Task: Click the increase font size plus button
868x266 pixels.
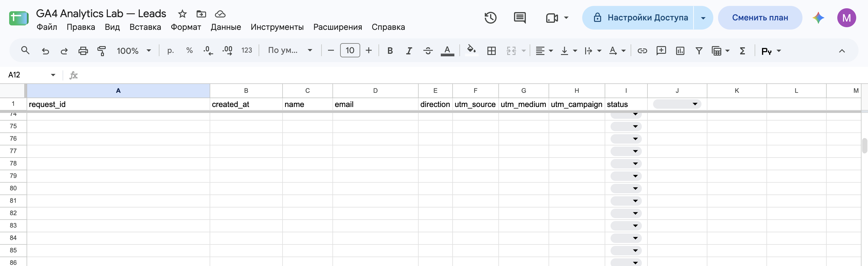Action: point(369,51)
